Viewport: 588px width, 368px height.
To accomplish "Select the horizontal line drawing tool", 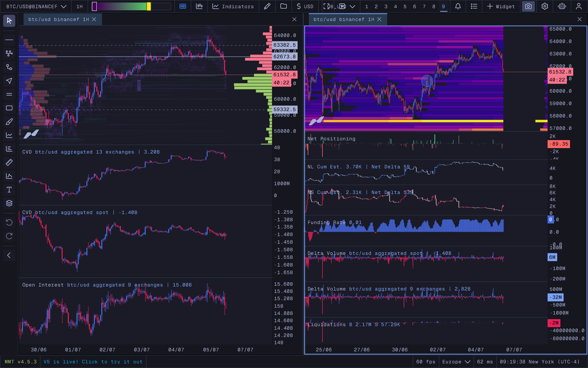I will tap(9, 40).
